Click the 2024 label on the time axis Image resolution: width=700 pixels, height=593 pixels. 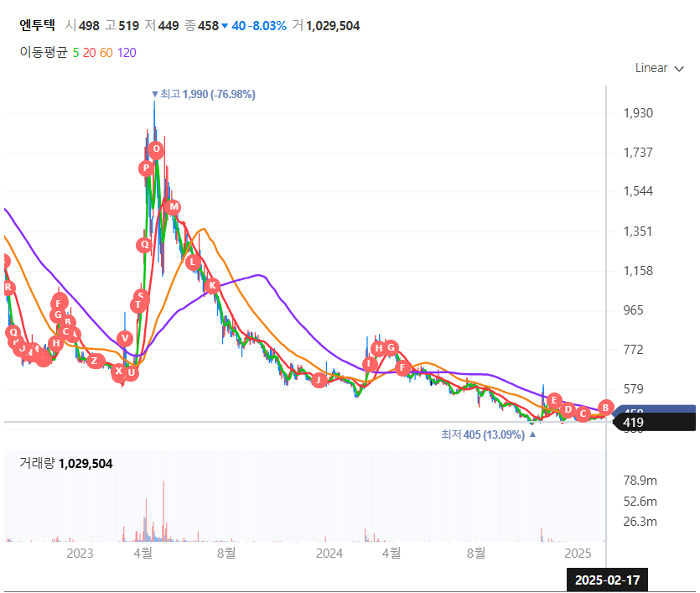(329, 554)
